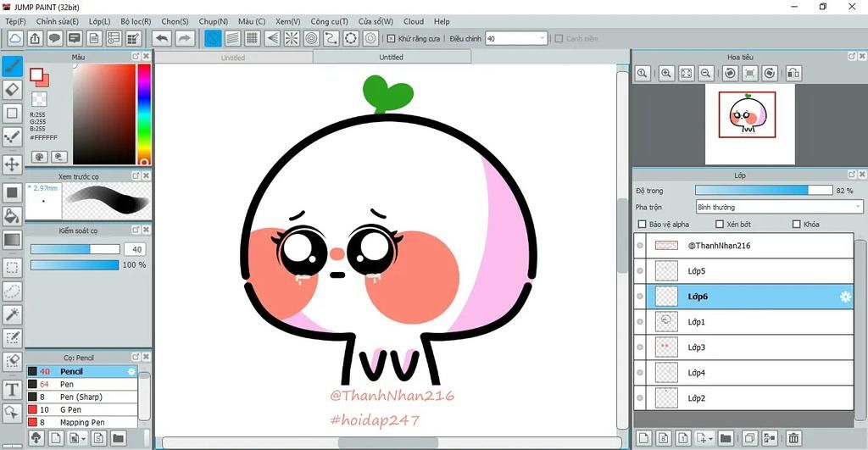Enable the Khóa lock checkbox

point(797,225)
